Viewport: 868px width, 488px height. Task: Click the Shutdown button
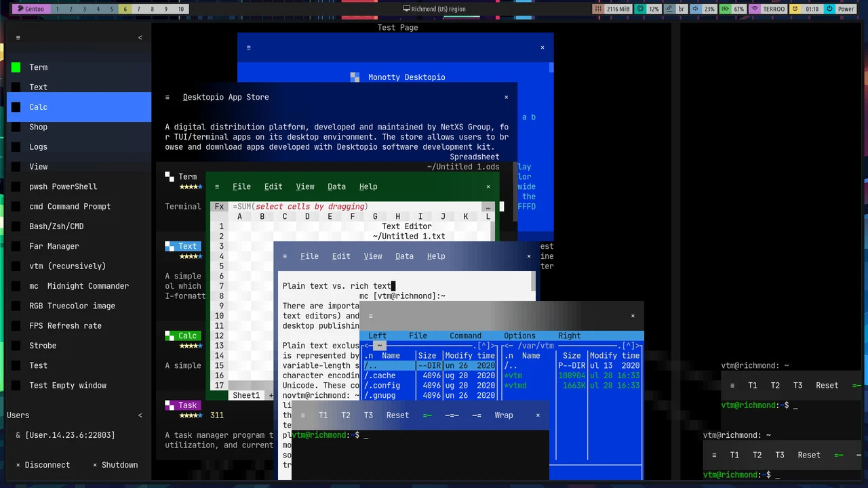[x=115, y=465]
